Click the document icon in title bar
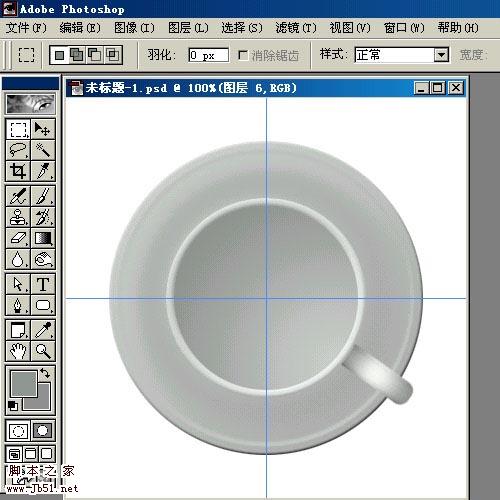 point(77,88)
